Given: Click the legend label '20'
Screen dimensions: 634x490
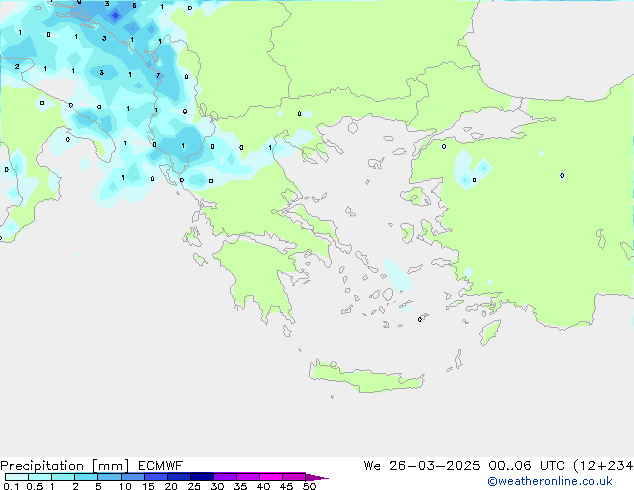Looking at the screenshot, I should [171, 486].
